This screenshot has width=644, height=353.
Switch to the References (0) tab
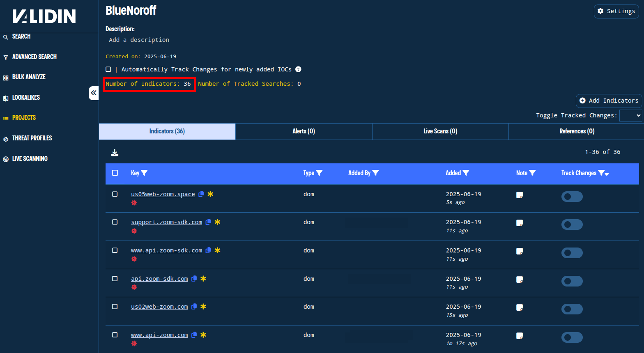pyautogui.click(x=577, y=131)
